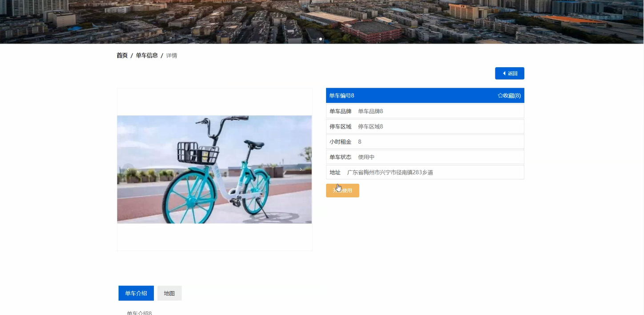644x315 pixels.
Task: Open 单车信息 from the breadcrumb
Action: click(x=147, y=55)
